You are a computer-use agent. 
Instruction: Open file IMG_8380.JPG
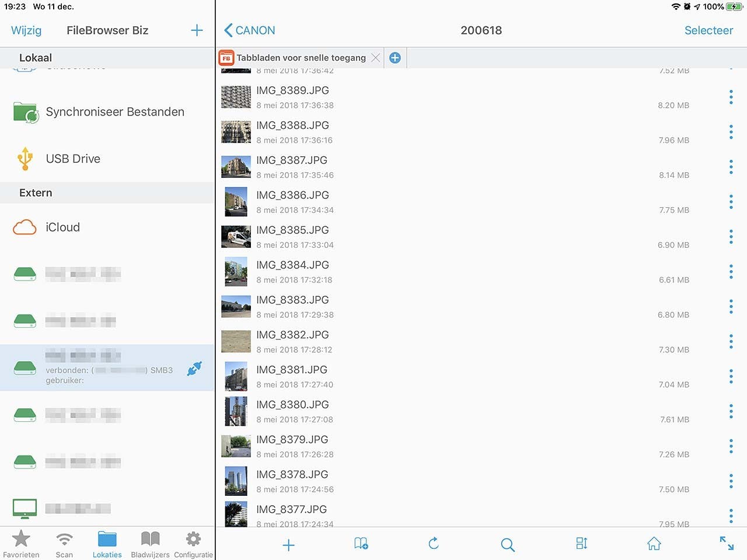[x=481, y=412]
